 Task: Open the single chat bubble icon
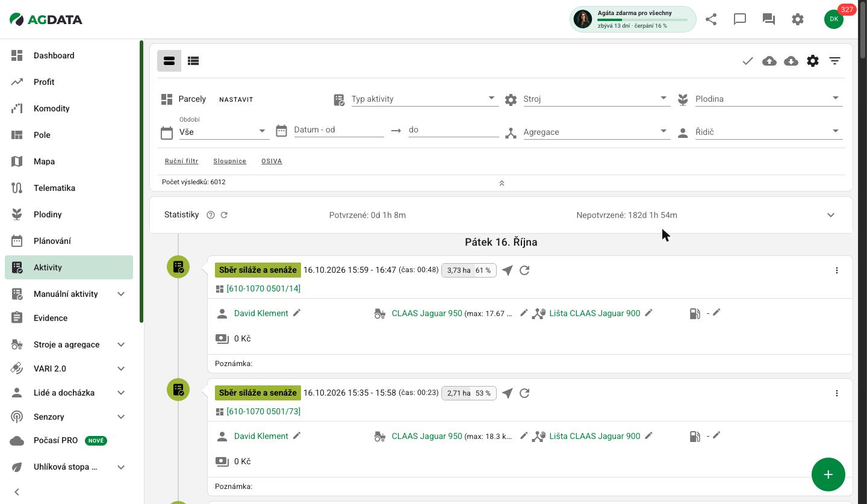740,19
